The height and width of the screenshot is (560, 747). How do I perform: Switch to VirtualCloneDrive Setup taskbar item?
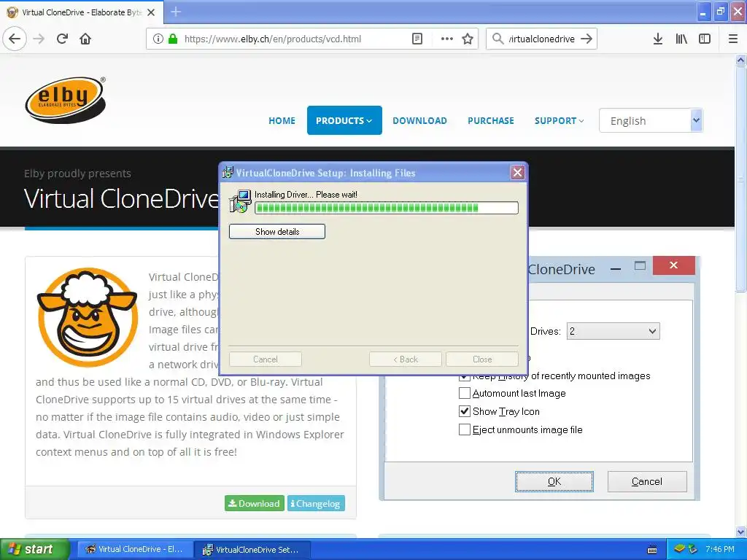(252, 549)
